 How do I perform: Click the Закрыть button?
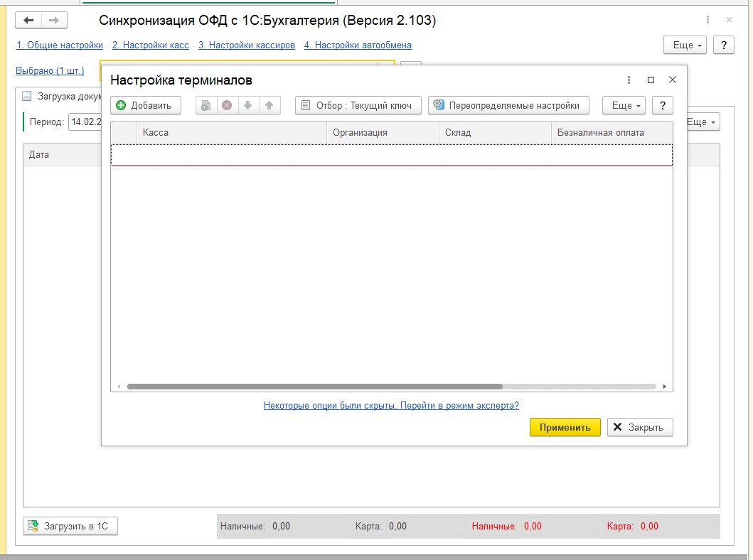(640, 428)
